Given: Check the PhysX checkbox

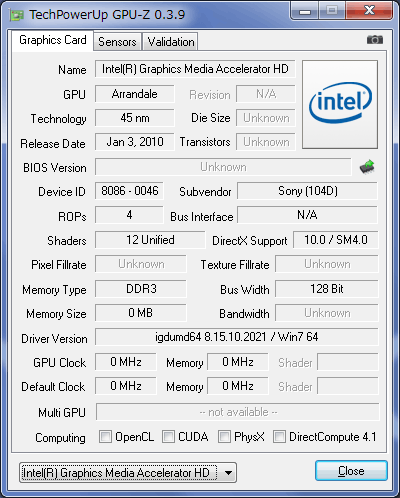Looking at the screenshot, I should click(224, 436).
